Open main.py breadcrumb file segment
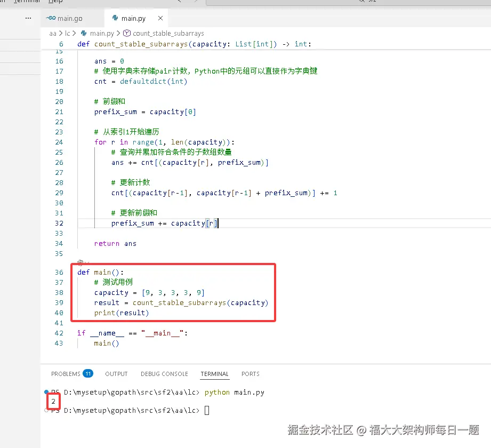Image resolution: width=491 pixels, height=448 pixels. (x=102, y=33)
